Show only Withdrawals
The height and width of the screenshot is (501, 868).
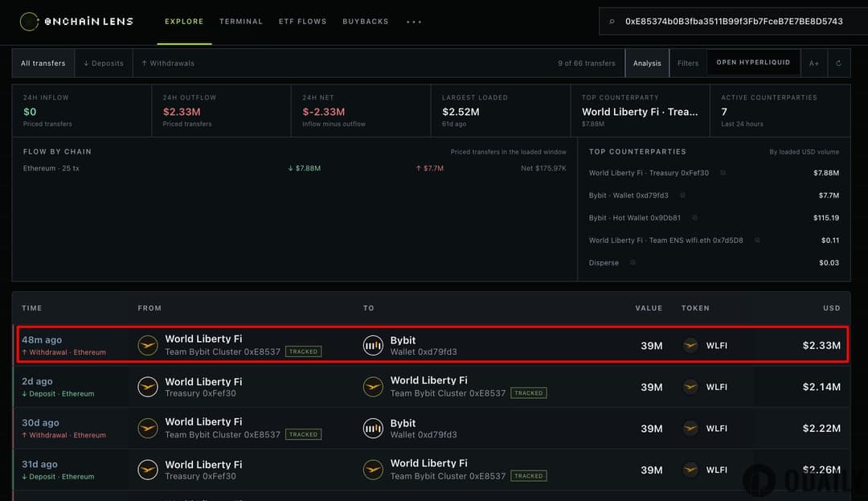point(168,63)
